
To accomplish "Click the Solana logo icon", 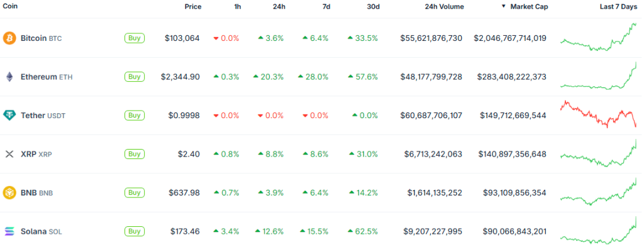I will [9, 231].
